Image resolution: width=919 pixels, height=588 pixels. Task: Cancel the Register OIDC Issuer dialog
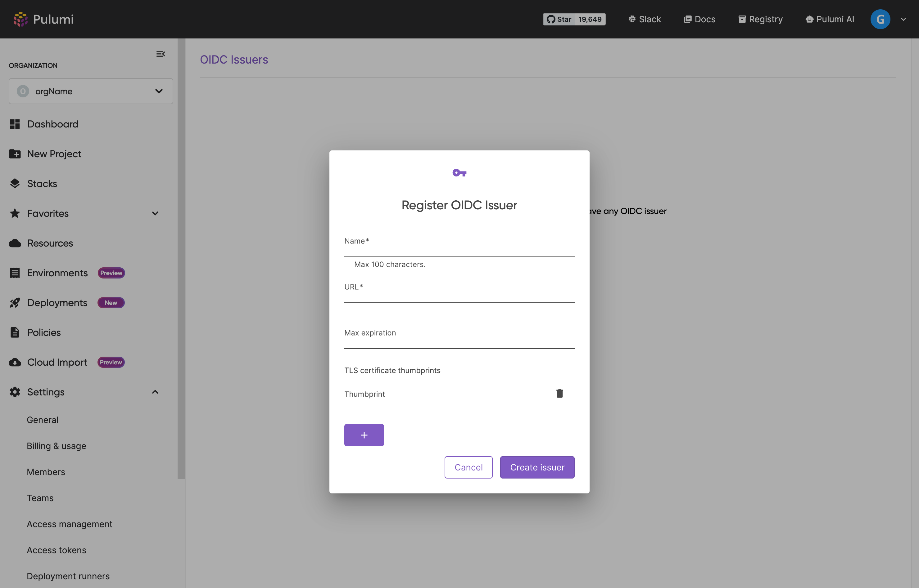pos(468,467)
